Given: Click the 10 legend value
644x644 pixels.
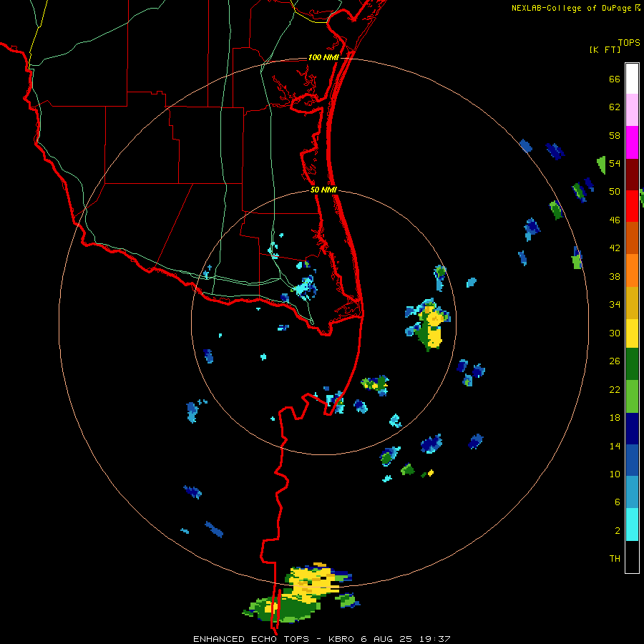Looking at the screenshot, I should (x=615, y=474).
